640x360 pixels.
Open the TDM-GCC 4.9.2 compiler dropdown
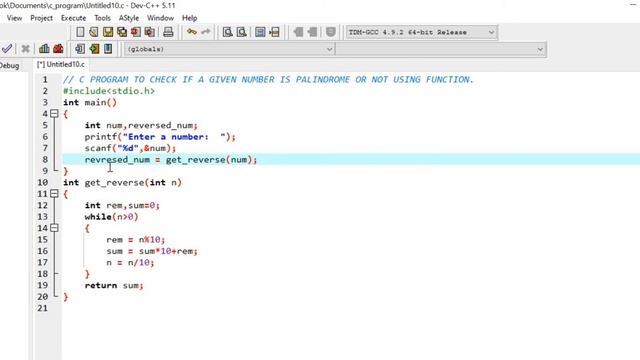(x=422, y=32)
